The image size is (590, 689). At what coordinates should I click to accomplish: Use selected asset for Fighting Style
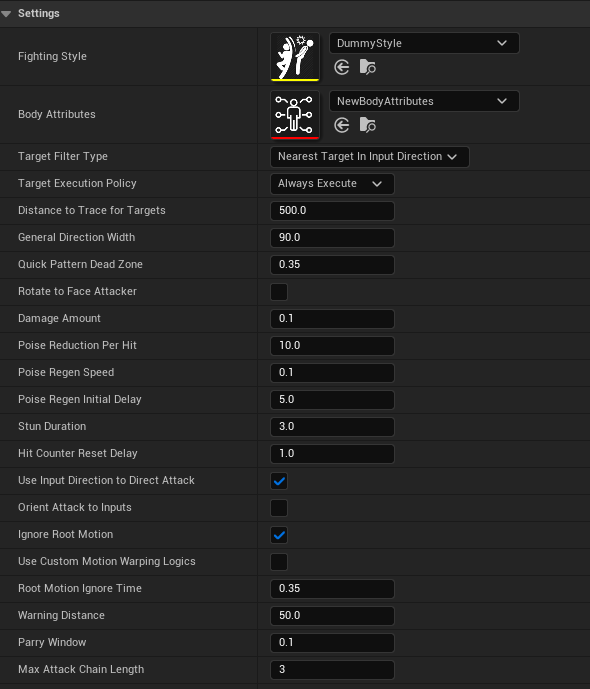tap(341, 67)
